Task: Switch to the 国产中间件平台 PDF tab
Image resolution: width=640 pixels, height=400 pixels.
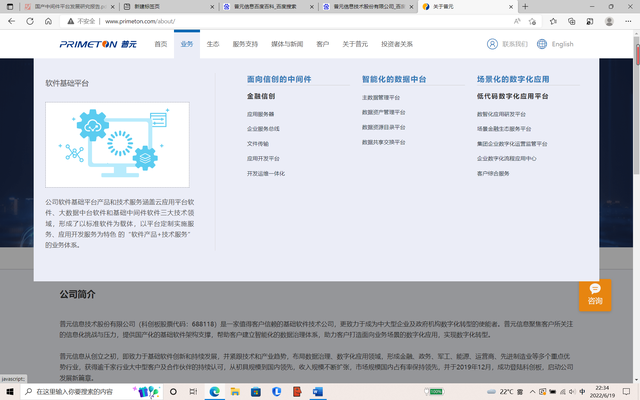Action: [69, 7]
